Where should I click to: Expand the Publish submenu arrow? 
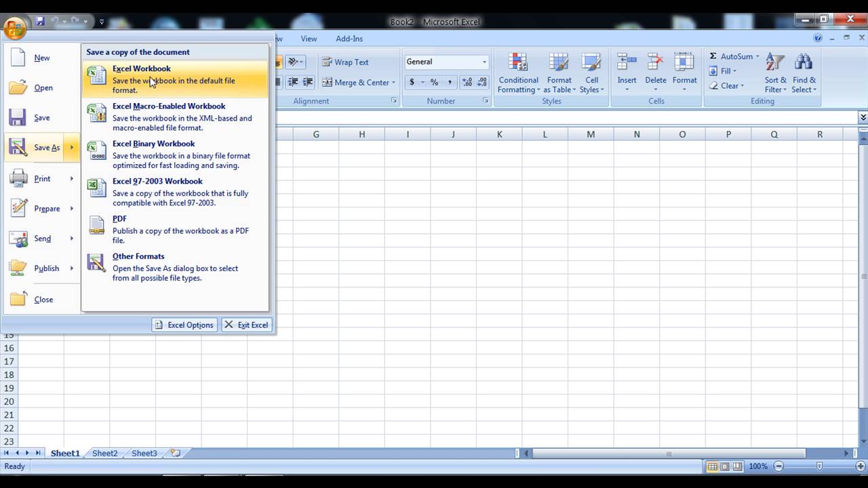click(x=71, y=268)
